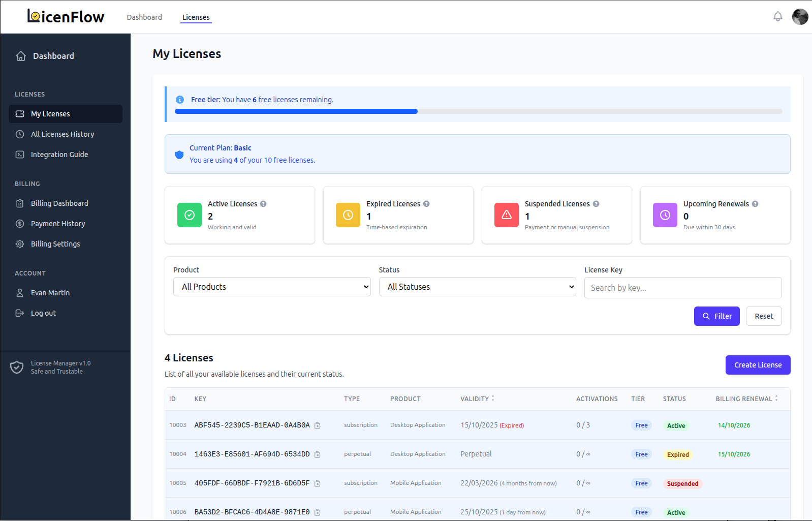Click the LicenFlow logo

pyautogui.click(x=66, y=17)
